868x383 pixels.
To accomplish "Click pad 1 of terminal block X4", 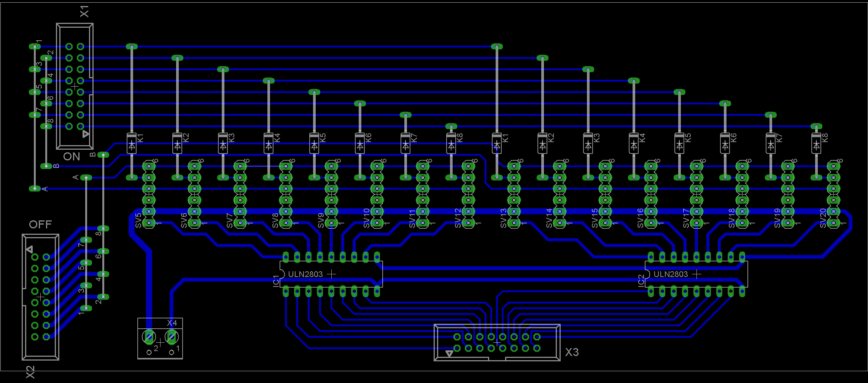I will (172, 337).
